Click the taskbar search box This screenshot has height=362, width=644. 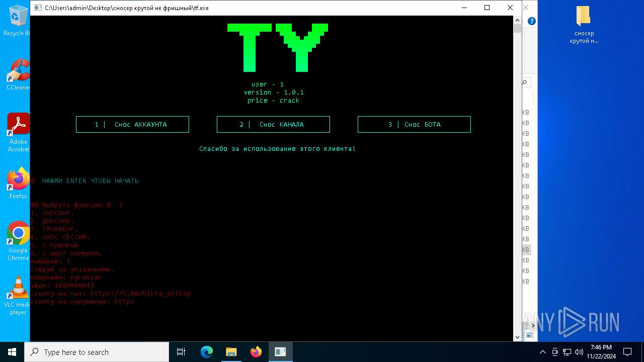[x=97, y=352]
